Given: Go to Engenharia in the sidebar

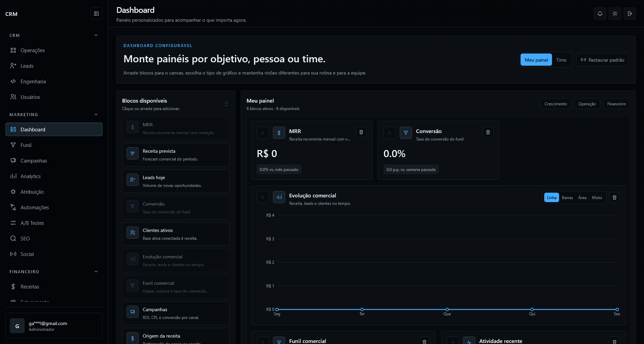Looking at the screenshot, I should pyautogui.click(x=54, y=81).
